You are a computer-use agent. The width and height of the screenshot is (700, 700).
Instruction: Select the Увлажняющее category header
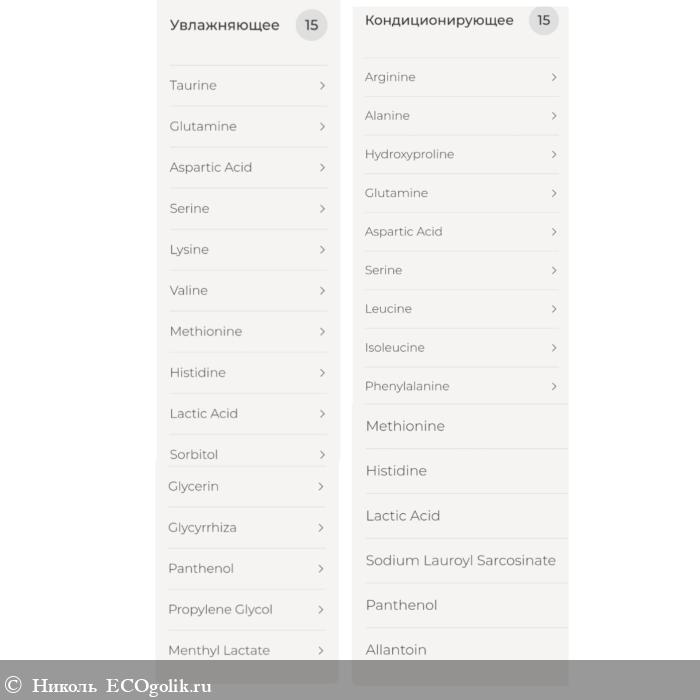pyautogui.click(x=224, y=25)
